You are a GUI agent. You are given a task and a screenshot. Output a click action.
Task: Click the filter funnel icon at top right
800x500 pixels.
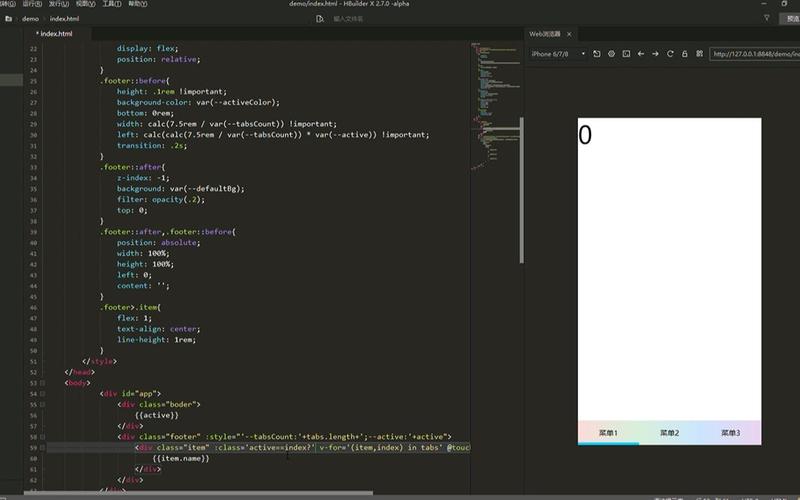pyautogui.click(x=766, y=18)
